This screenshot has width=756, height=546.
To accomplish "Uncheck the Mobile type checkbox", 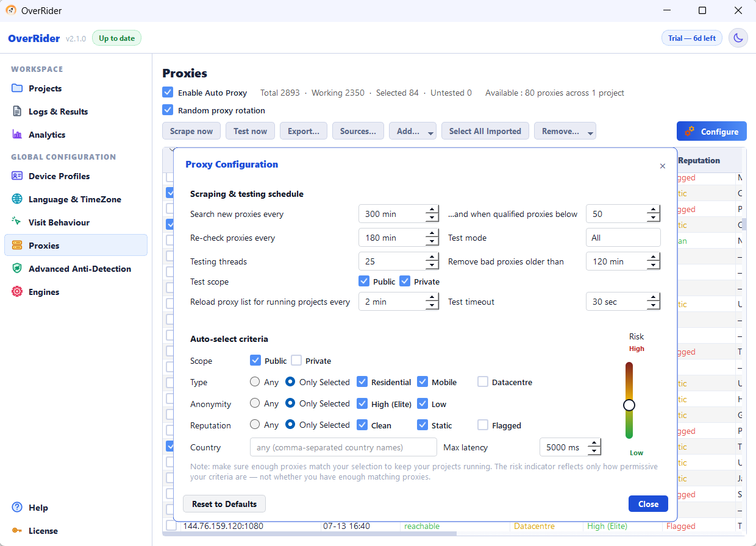I will [423, 382].
